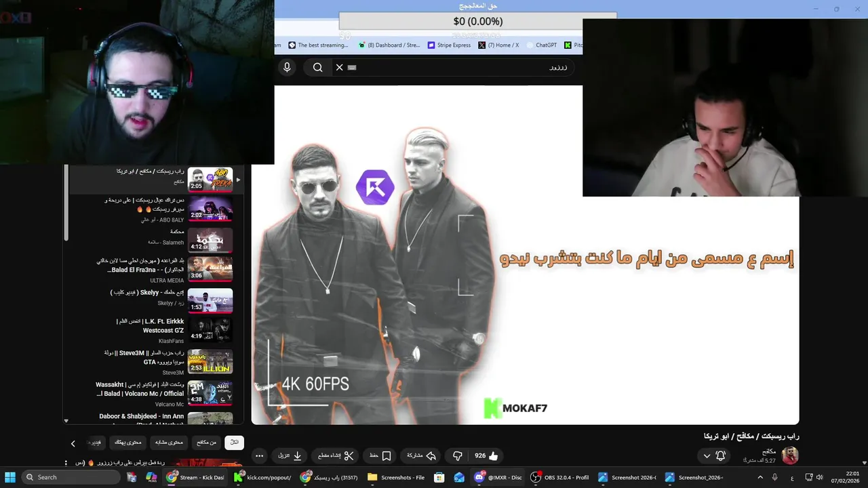868x488 pixels.
Task: Open the Balad El Fra3na video thumbnail
Action: pyautogui.click(x=210, y=269)
